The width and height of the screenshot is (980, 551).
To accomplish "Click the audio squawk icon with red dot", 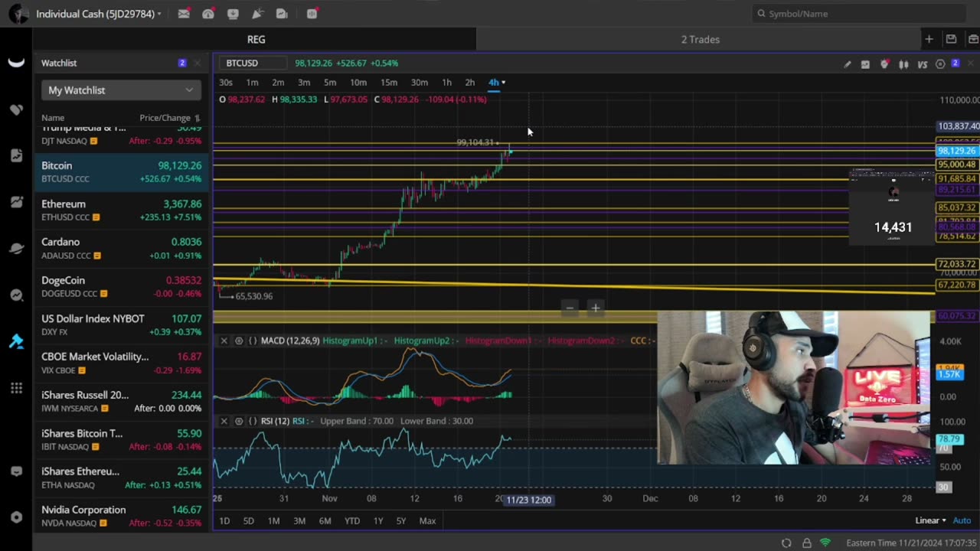I will 312,14.
